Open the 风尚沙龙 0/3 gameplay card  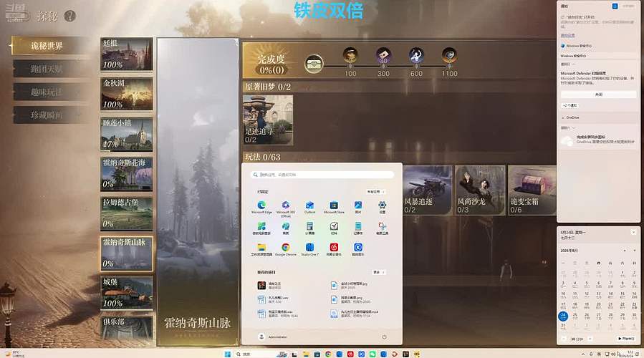(x=480, y=190)
